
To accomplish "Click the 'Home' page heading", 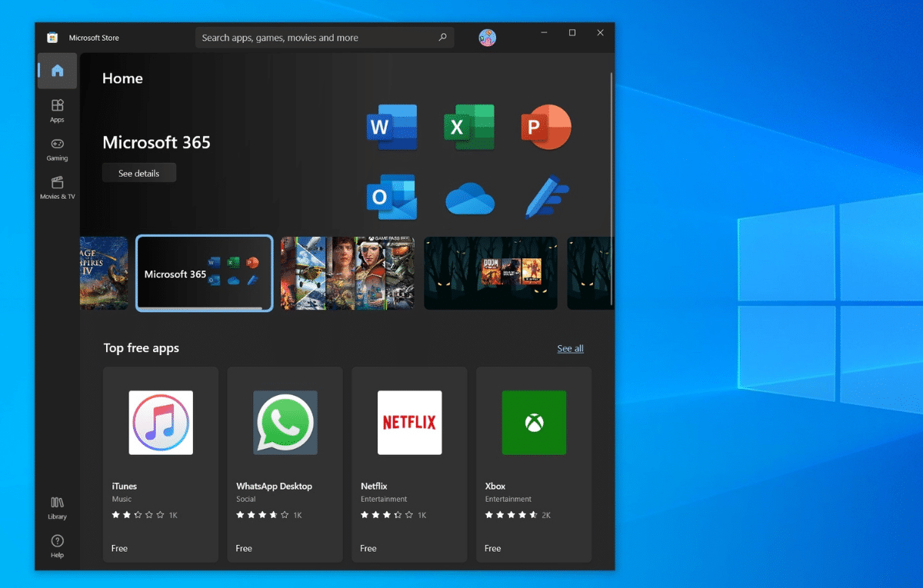I will pos(122,78).
